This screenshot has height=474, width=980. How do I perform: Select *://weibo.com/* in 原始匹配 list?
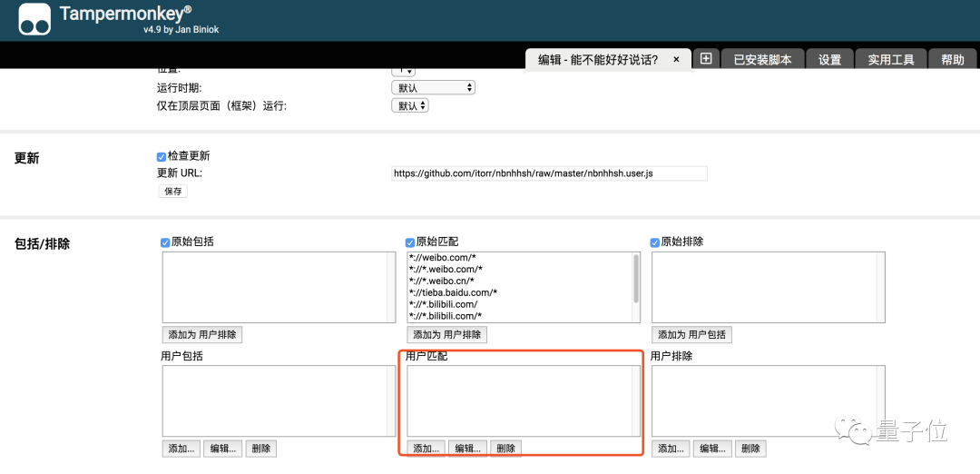(442, 257)
